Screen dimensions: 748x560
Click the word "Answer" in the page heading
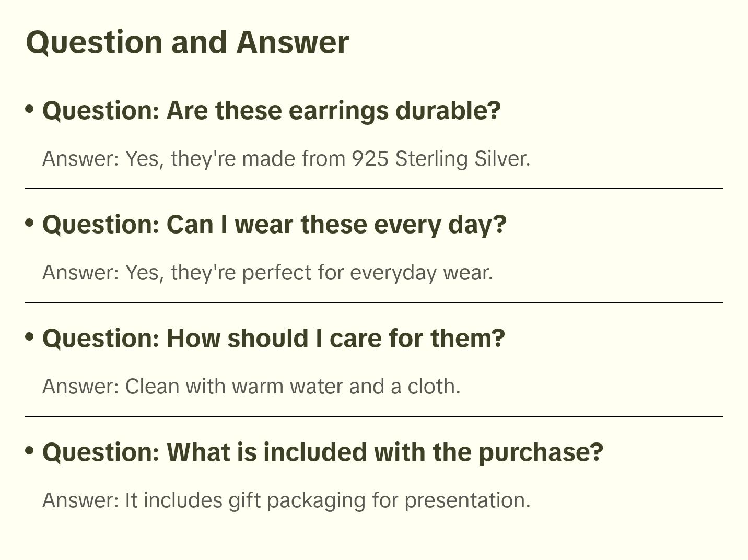(292, 42)
